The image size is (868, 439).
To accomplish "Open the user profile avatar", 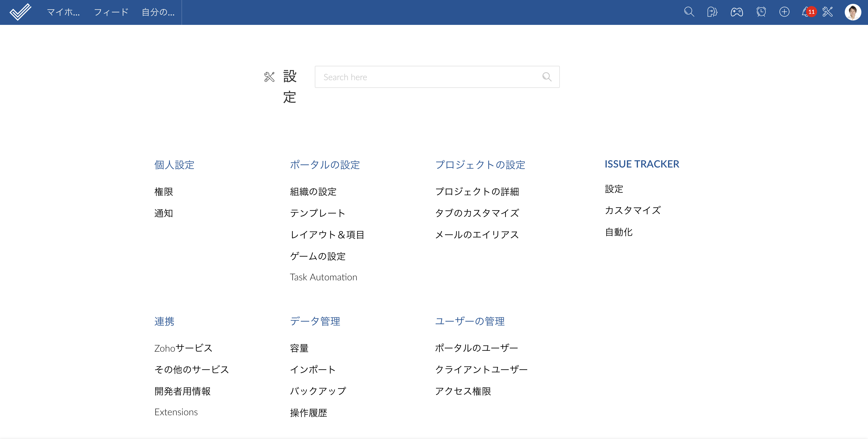I will click(x=853, y=12).
